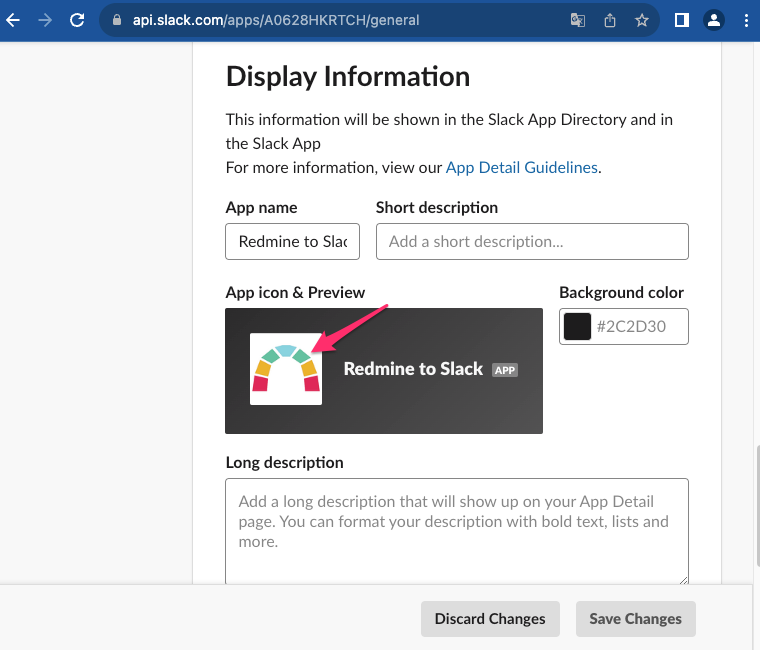The height and width of the screenshot is (650, 760).
Task: Click the page vertical scrollbar
Action: pos(757,507)
